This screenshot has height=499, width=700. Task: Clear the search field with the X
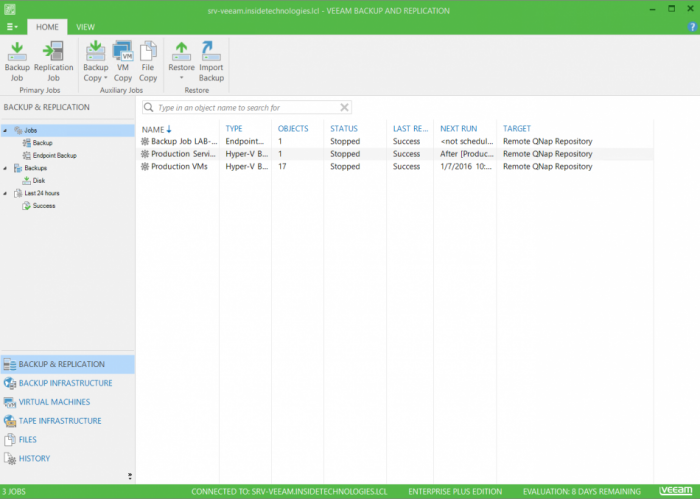tap(344, 108)
